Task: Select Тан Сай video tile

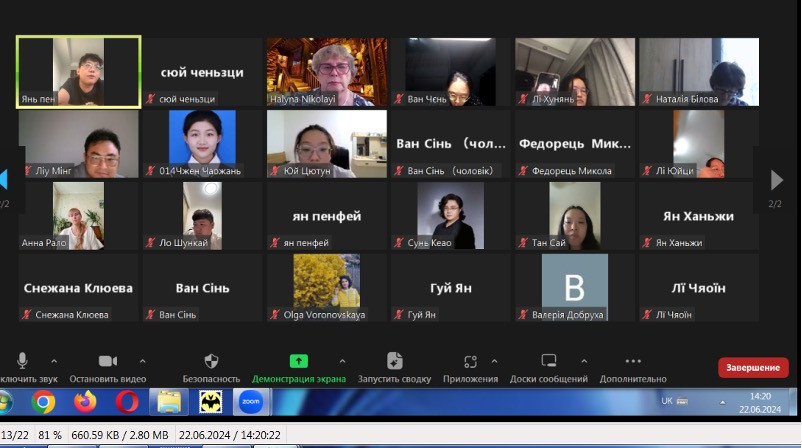Action: click(575, 216)
